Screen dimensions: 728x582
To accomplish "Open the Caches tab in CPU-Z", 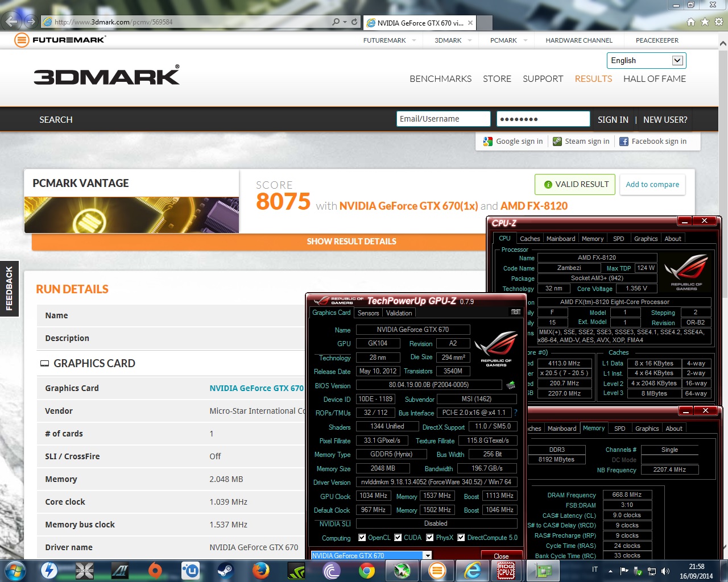I will tap(530, 239).
